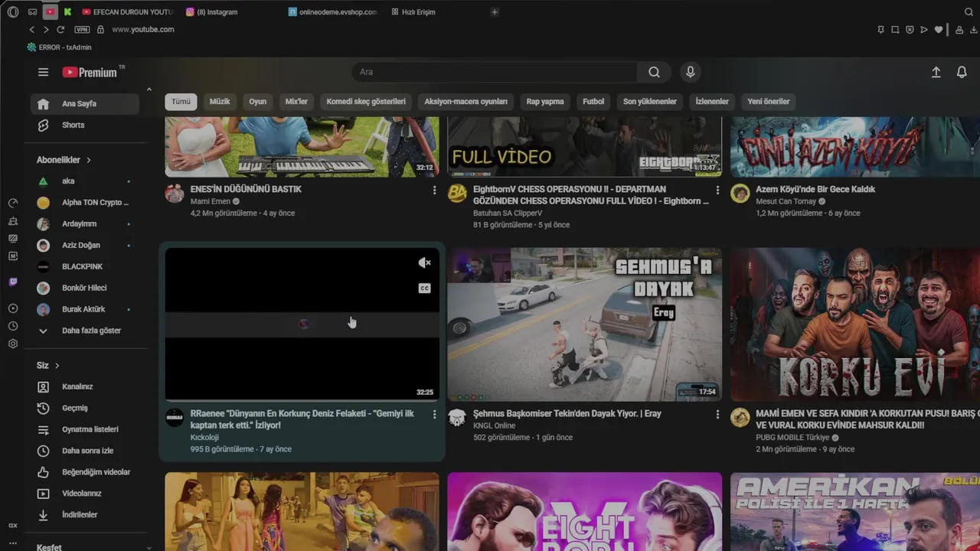Select the Tümü filter chip
Screen dimensions: 980x551
pos(181,101)
